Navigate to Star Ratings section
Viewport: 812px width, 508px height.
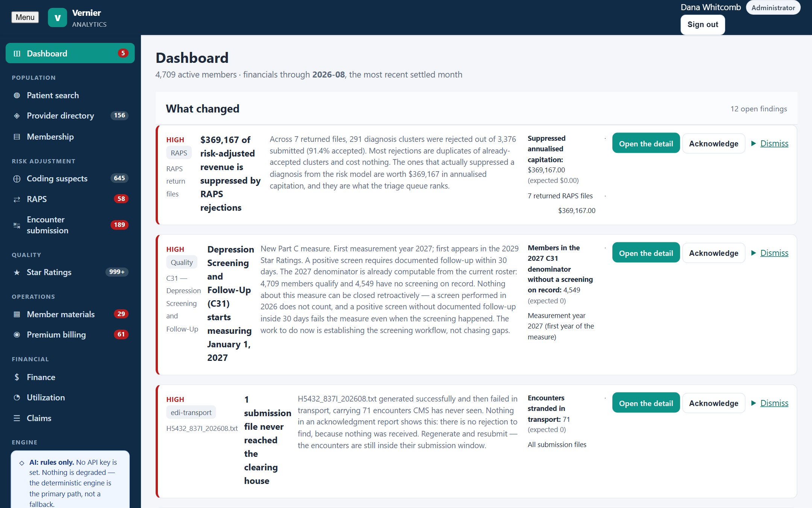click(x=70, y=272)
